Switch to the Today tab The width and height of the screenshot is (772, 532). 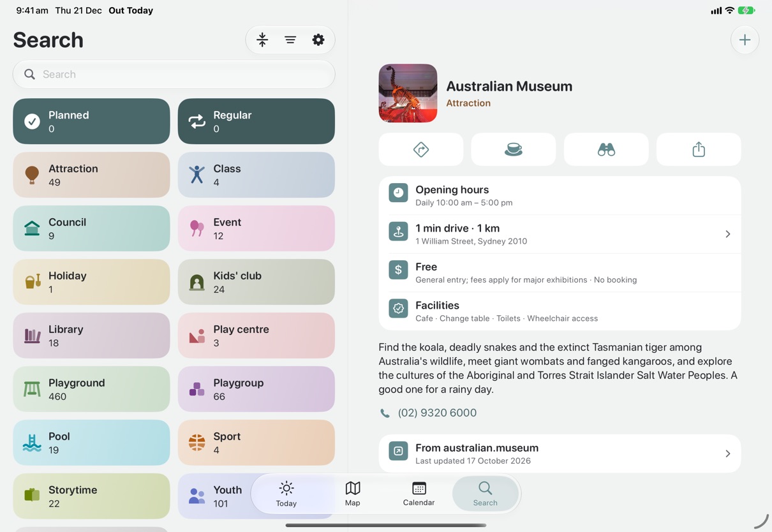pos(286,494)
